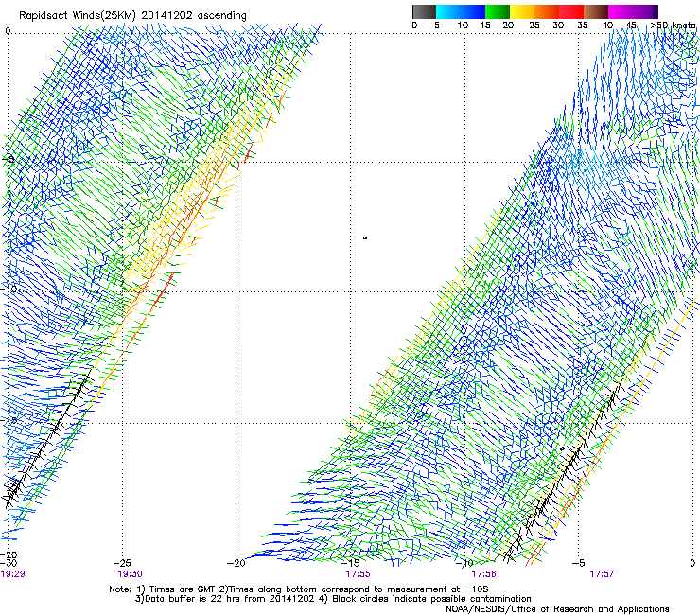Click the "-25" longitude label on bottom axis
The image size is (700, 615).
coord(121,563)
